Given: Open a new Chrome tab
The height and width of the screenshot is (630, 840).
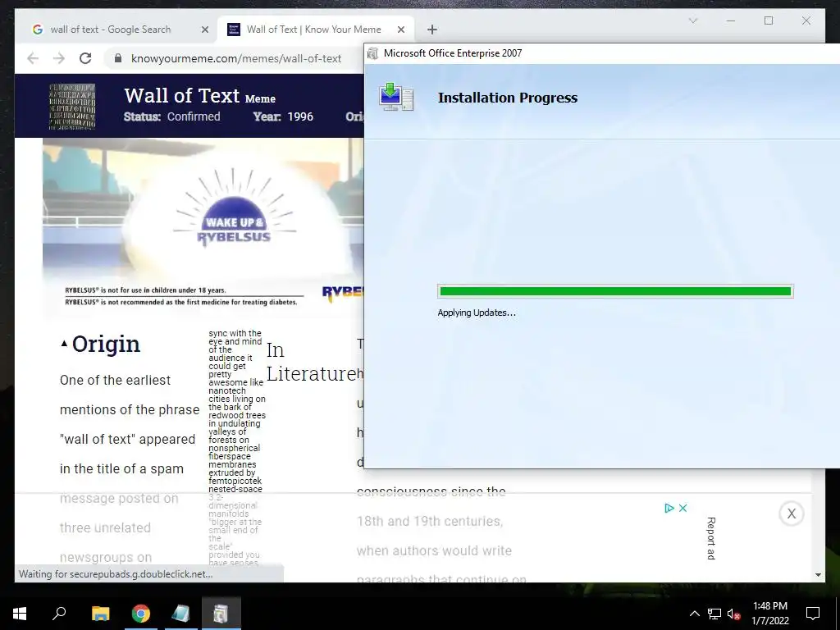Looking at the screenshot, I should tap(432, 30).
